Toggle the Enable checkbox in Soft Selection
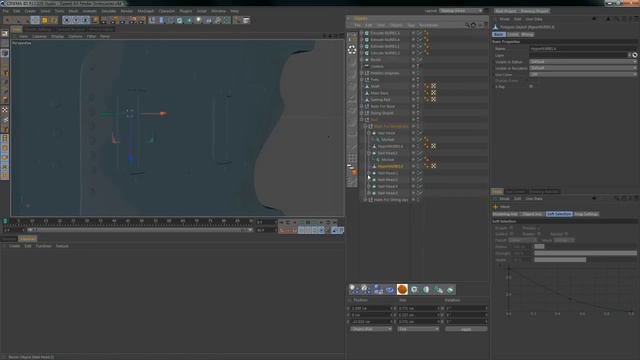 pyautogui.click(x=511, y=228)
